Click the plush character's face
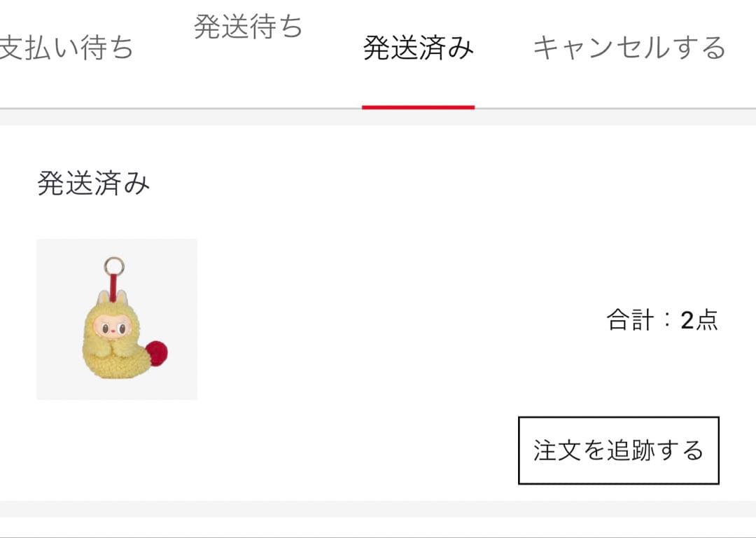This screenshot has width=756, height=538. (113, 329)
